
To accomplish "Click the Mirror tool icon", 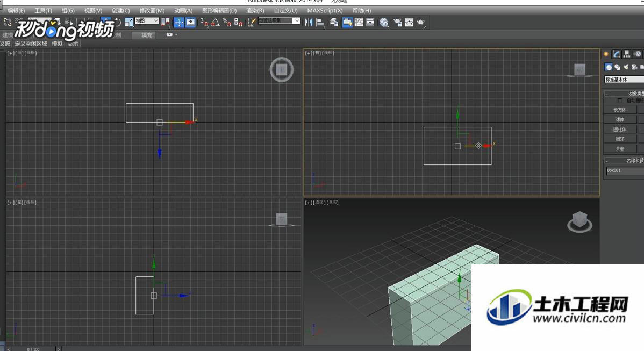I will coord(309,22).
